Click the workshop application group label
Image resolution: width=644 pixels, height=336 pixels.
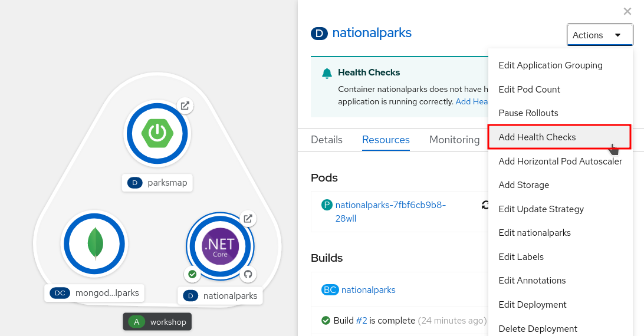(x=157, y=322)
